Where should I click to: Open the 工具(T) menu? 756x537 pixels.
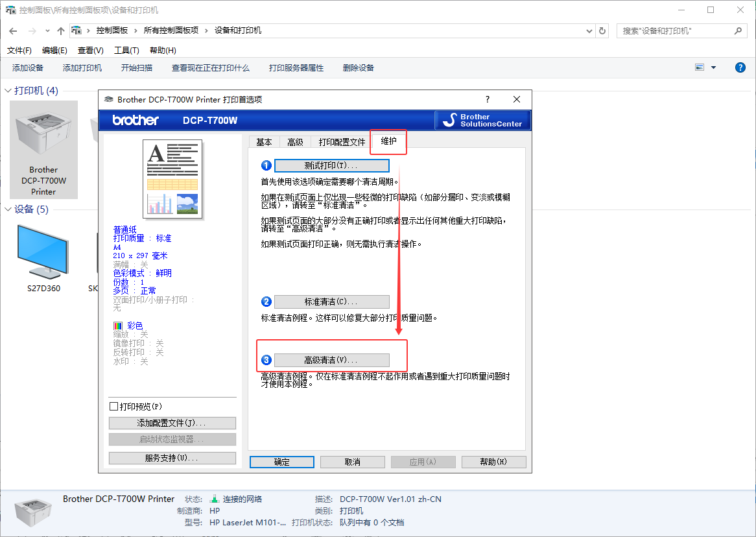pos(126,51)
